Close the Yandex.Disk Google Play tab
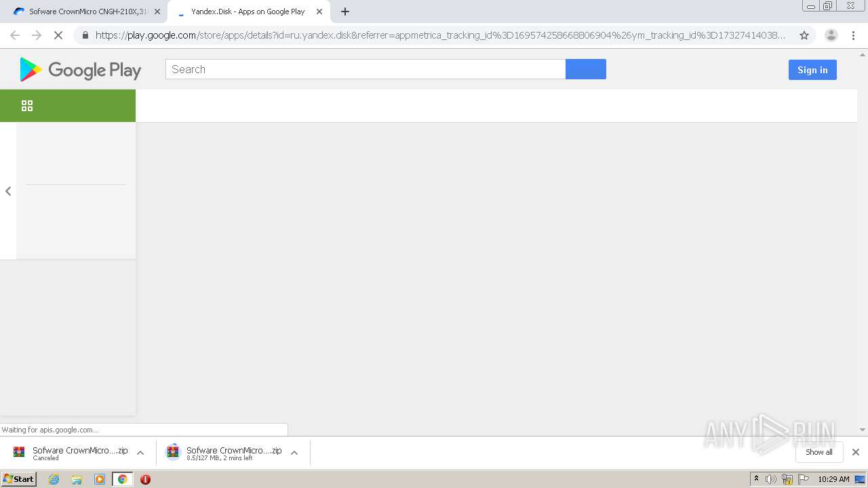868x488 pixels. click(319, 12)
